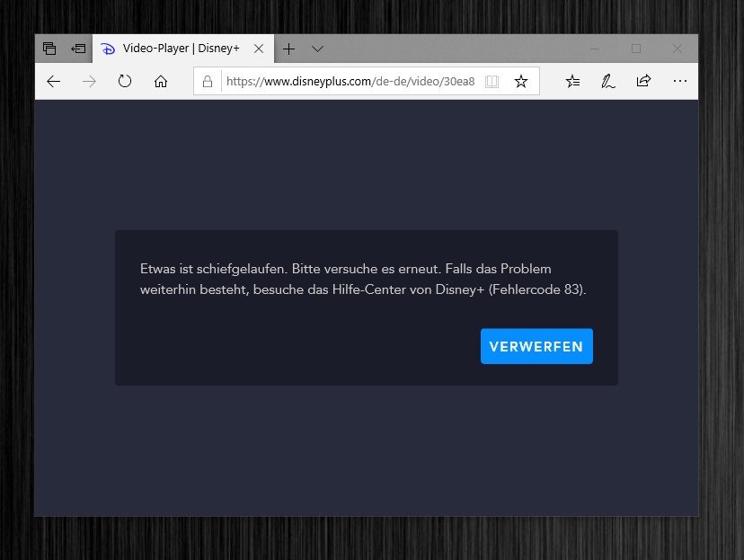Share this page
Viewport: 744px width, 560px height.
[643, 81]
